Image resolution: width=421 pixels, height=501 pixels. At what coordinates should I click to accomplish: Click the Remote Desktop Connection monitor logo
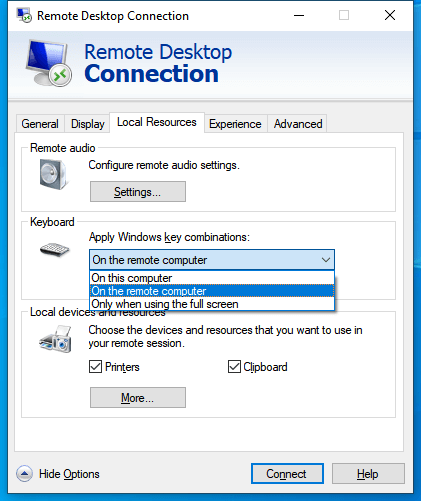(x=49, y=63)
